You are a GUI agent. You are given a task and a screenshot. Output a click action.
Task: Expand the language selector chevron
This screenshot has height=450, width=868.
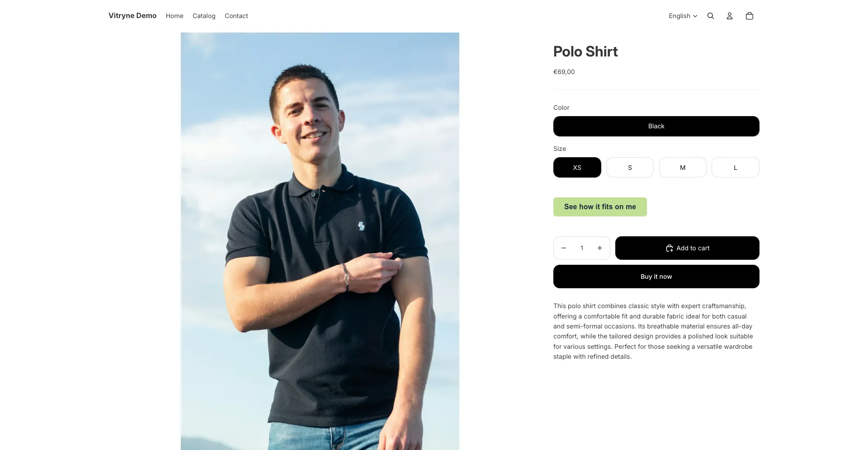(695, 16)
